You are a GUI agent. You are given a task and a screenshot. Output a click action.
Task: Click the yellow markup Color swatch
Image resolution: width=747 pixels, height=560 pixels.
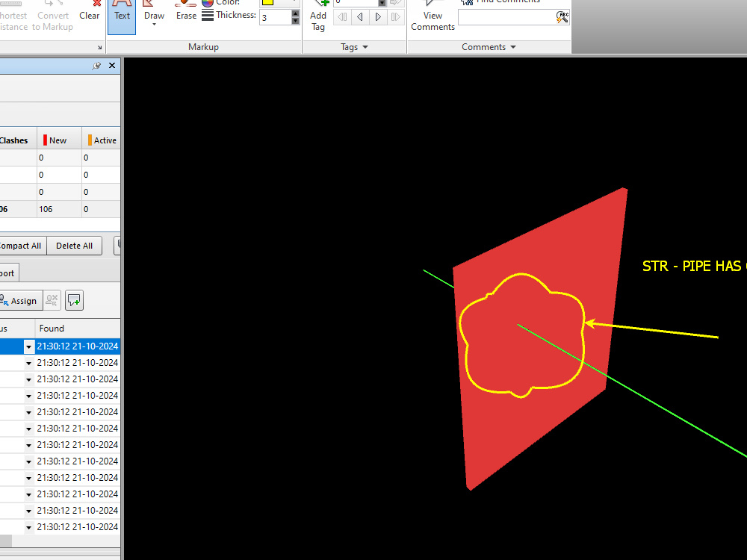(x=267, y=2)
